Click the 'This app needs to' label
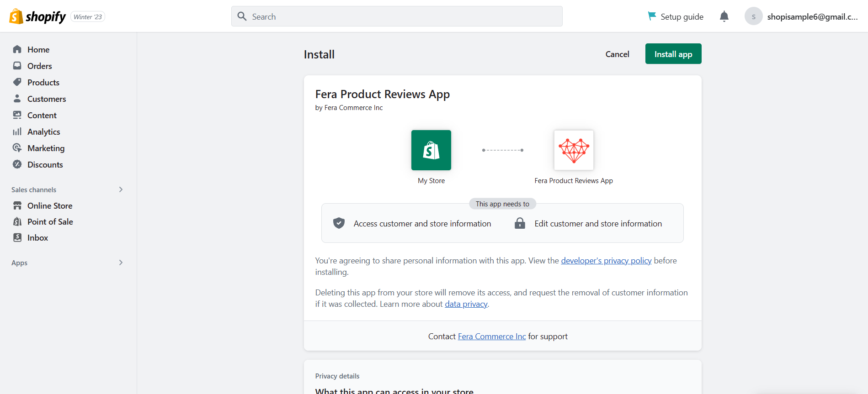 (x=502, y=204)
